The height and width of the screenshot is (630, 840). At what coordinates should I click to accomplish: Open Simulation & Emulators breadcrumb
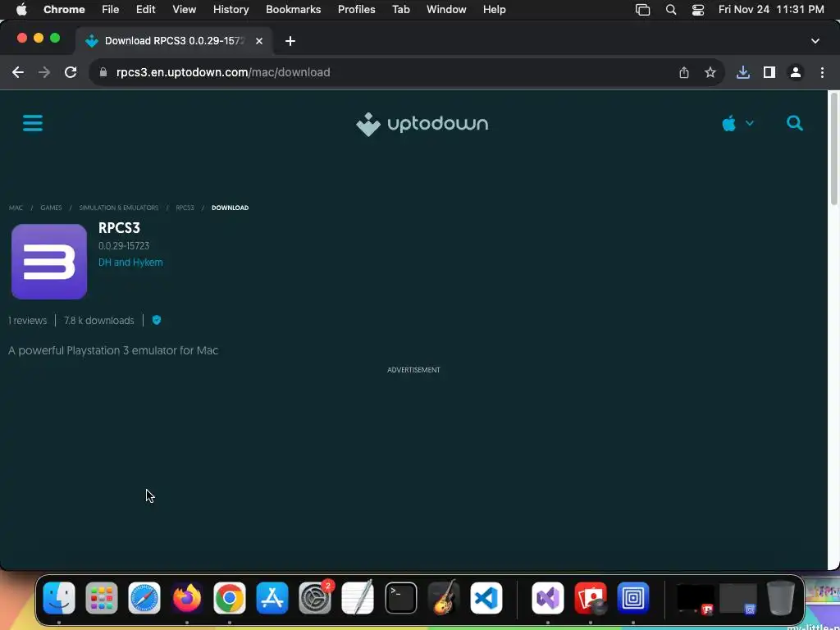[119, 208]
